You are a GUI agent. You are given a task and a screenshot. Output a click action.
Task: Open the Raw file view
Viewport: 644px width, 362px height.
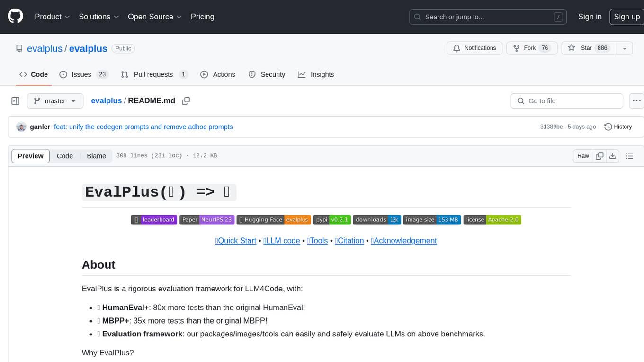point(583,156)
